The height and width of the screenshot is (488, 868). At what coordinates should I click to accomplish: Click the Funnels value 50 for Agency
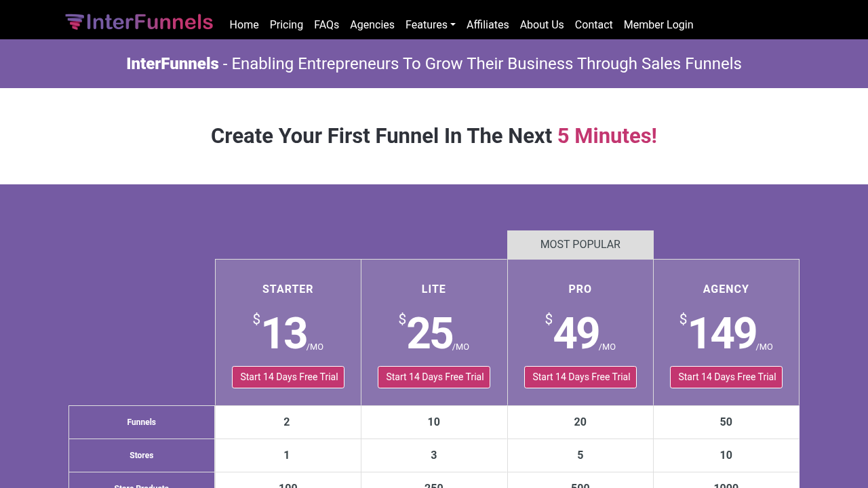[726, 422]
